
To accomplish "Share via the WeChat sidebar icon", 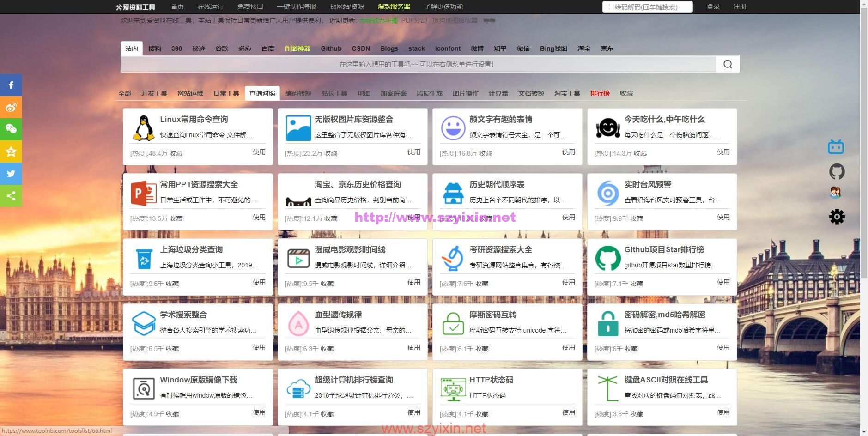I will coord(11,129).
